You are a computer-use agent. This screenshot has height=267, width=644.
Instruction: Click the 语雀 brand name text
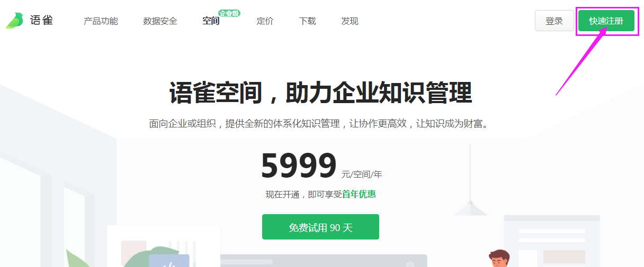tap(41, 21)
